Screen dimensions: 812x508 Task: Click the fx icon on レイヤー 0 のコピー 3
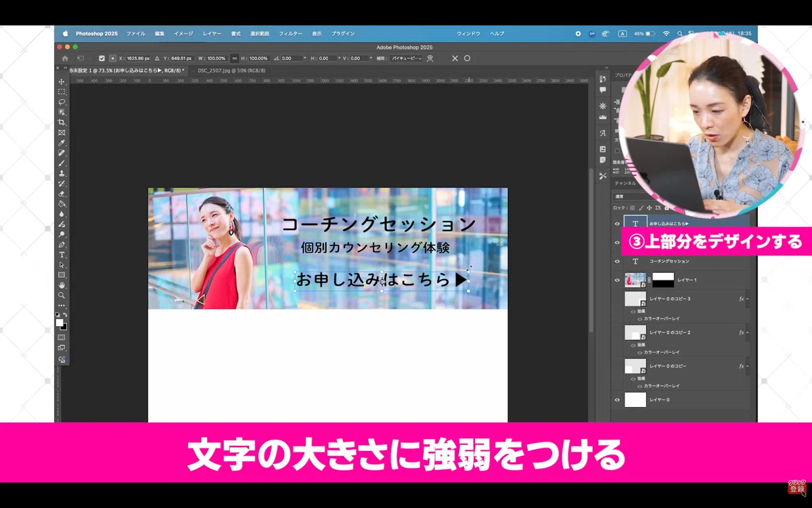[x=742, y=299]
